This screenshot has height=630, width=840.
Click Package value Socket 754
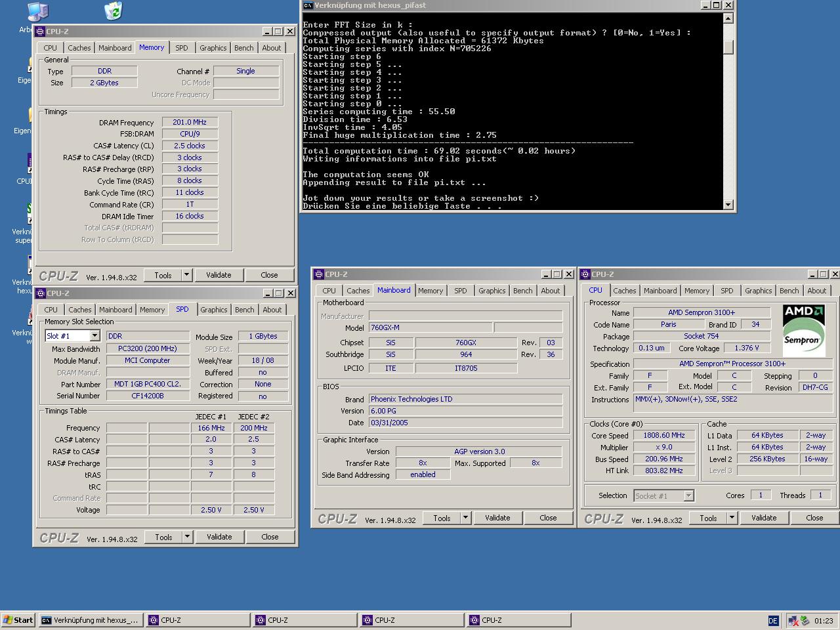click(702, 336)
